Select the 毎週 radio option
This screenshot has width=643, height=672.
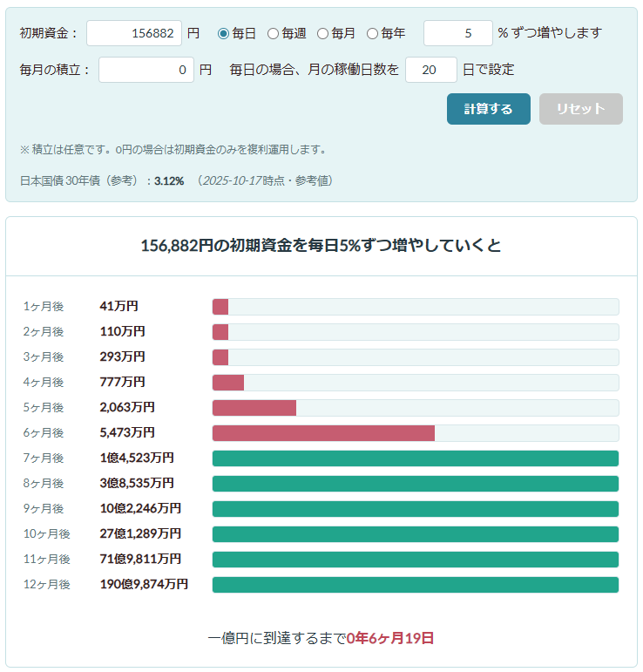[x=273, y=33]
